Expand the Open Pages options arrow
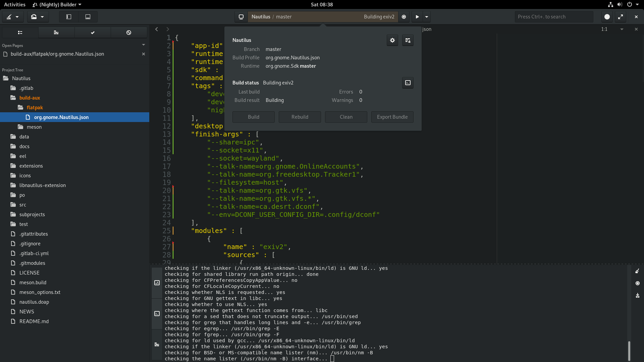Viewport: 644px width, 362px height. tap(144, 45)
